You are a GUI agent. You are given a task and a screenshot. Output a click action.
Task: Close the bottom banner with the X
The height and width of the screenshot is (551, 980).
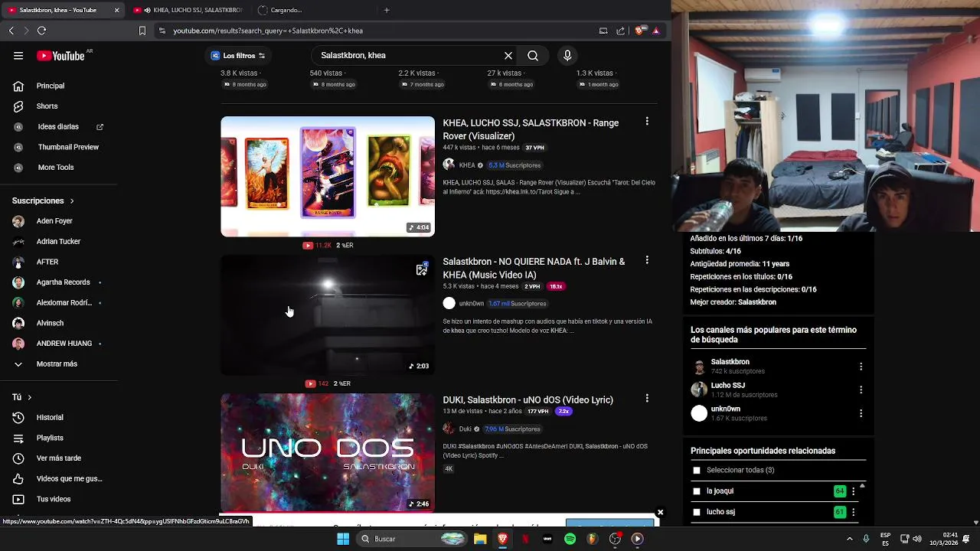pos(660,512)
